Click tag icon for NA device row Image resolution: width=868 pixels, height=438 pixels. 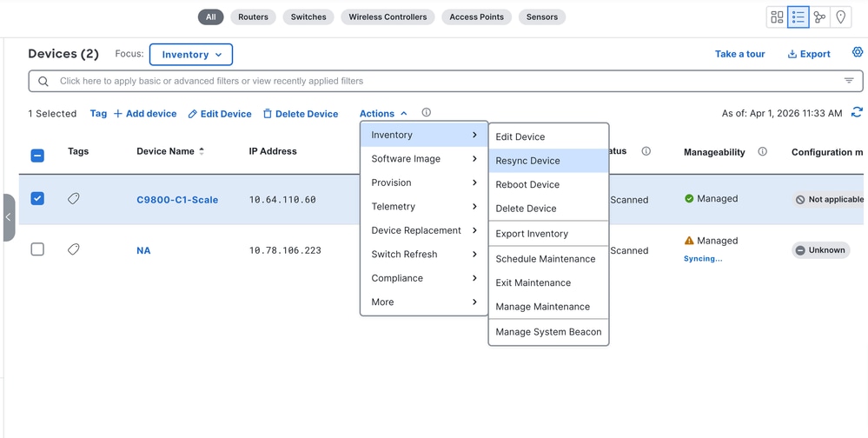pos(74,249)
